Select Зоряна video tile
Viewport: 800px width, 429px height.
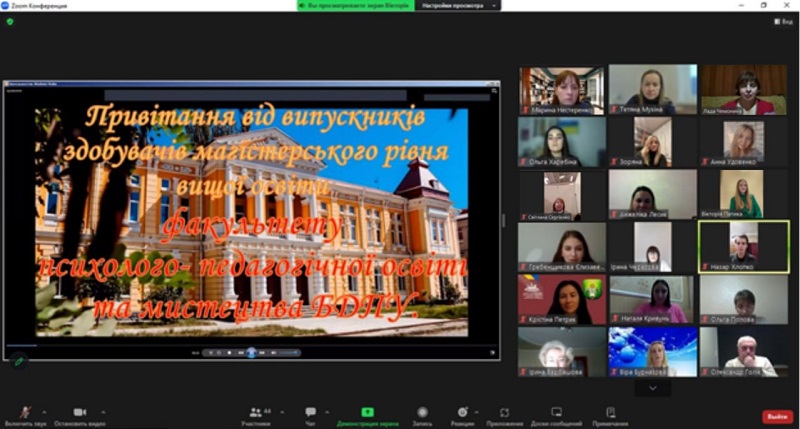click(x=653, y=142)
